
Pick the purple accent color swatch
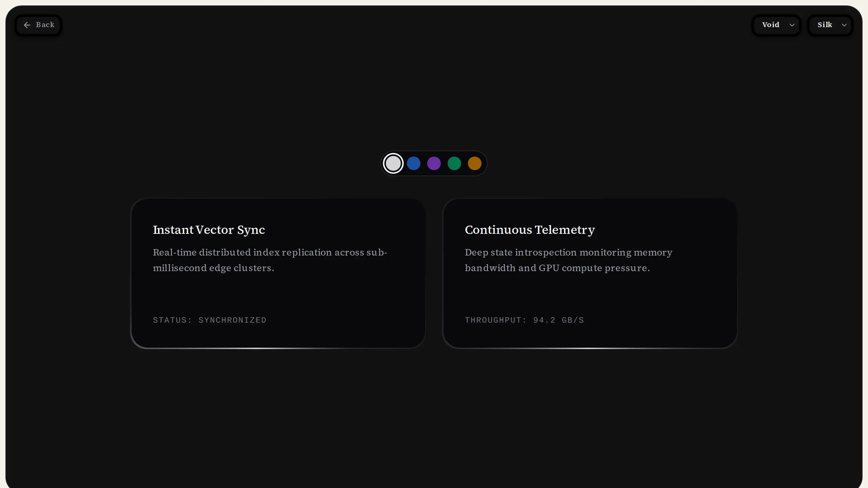click(x=434, y=163)
